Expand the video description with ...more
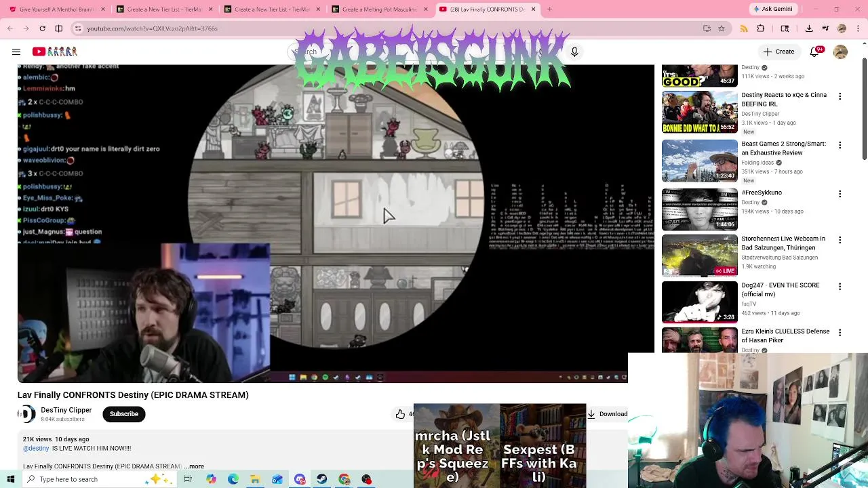This screenshot has height=488, width=868. click(x=194, y=466)
